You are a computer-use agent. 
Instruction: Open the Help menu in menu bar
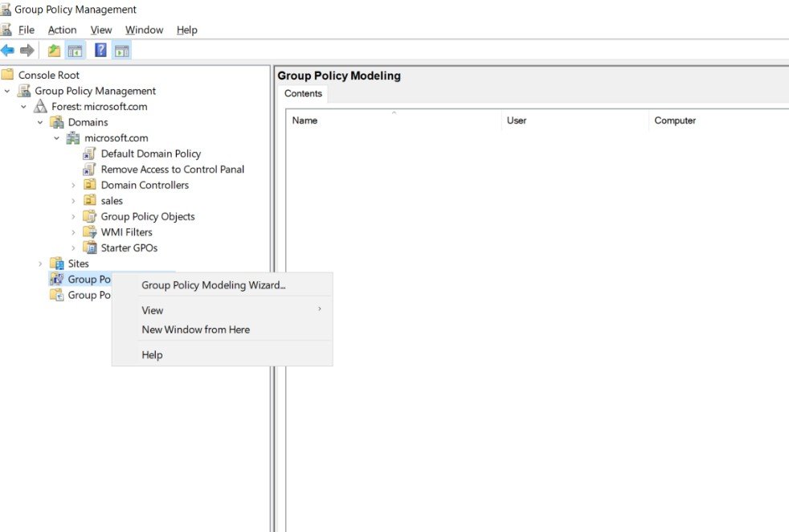187,30
